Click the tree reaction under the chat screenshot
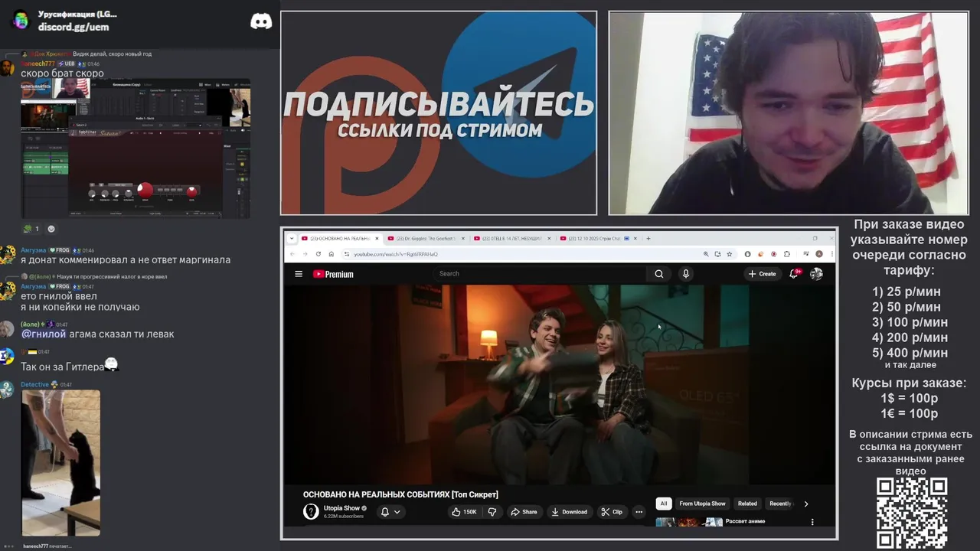Viewport: 980px width, 551px height. 31,229
